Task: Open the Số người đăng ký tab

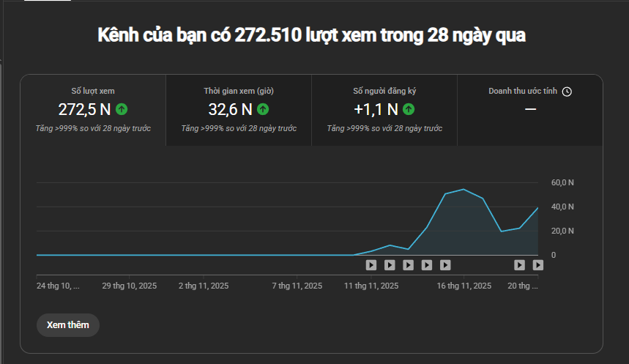Action: [x=384, y=110]
